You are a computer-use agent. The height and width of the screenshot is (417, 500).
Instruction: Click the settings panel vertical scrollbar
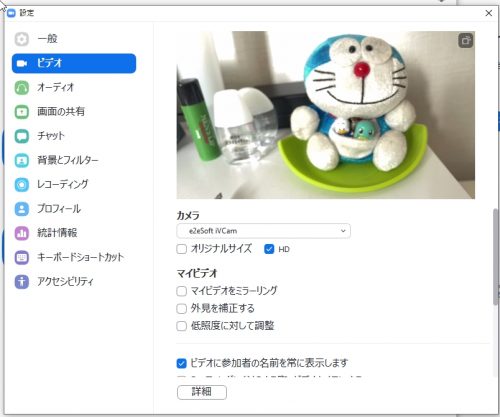click(495, 257)
